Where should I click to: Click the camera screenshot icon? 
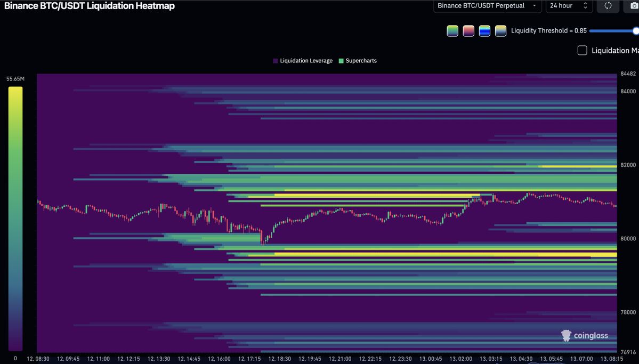click(x=633, y=6)
